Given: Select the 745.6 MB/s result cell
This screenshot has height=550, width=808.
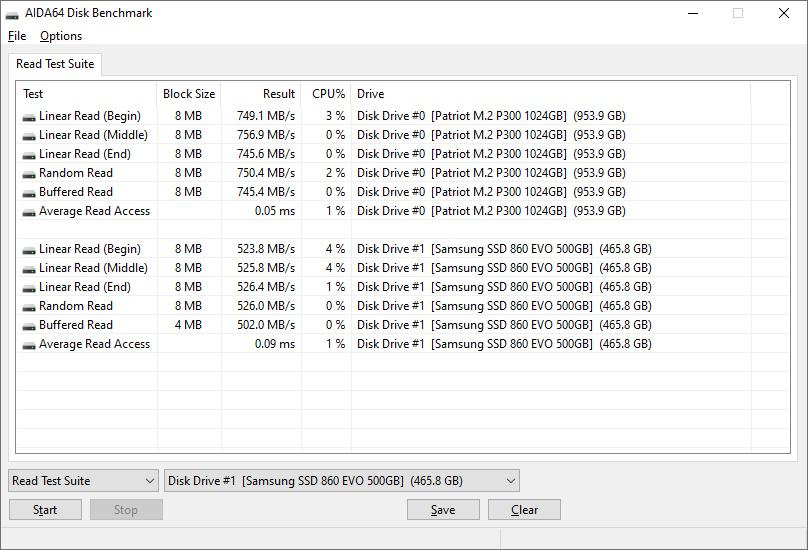Looking at the screenshot, I should click(x=266, y=154).
